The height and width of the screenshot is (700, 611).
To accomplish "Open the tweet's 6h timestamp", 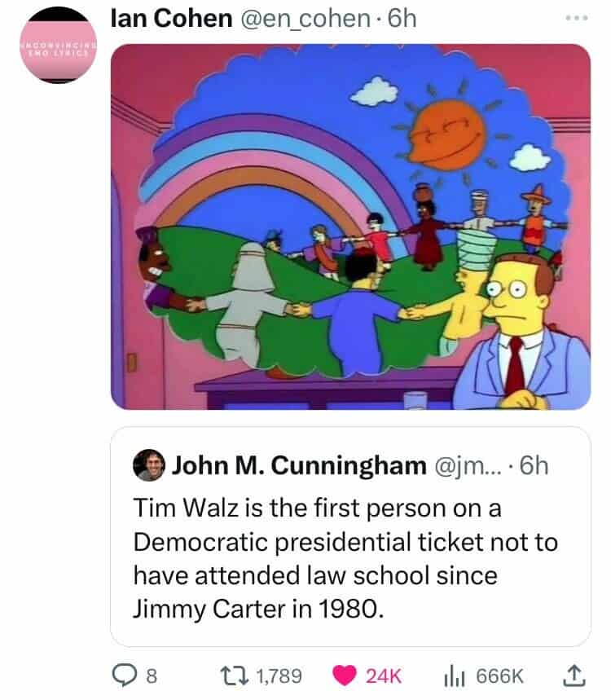I will point(402,18).
